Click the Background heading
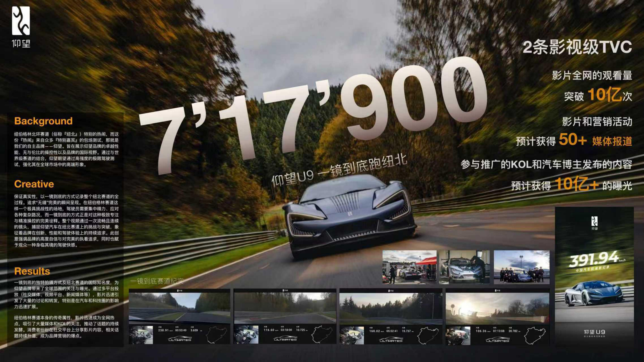 pyautogui.click(x=43, y=121)
